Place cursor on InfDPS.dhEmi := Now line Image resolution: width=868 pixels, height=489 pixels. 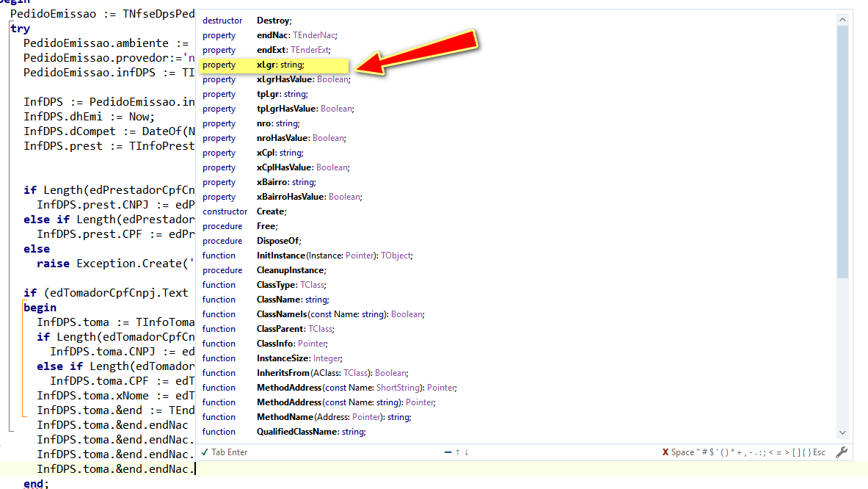89,117
